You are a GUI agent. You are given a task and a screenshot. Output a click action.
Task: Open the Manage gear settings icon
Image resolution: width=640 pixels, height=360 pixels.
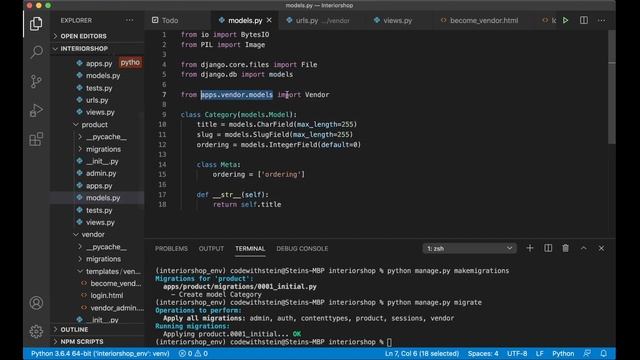tap(36, 331)
